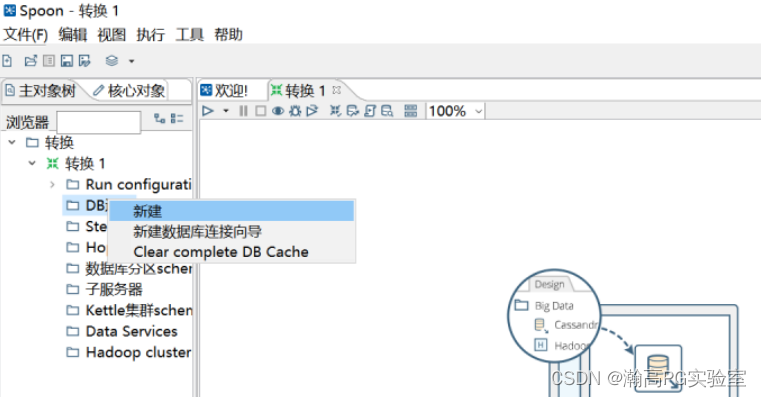Select the Kettle集群schemas folder
Viewport: 761px width, 397px height.
point(139,310)
